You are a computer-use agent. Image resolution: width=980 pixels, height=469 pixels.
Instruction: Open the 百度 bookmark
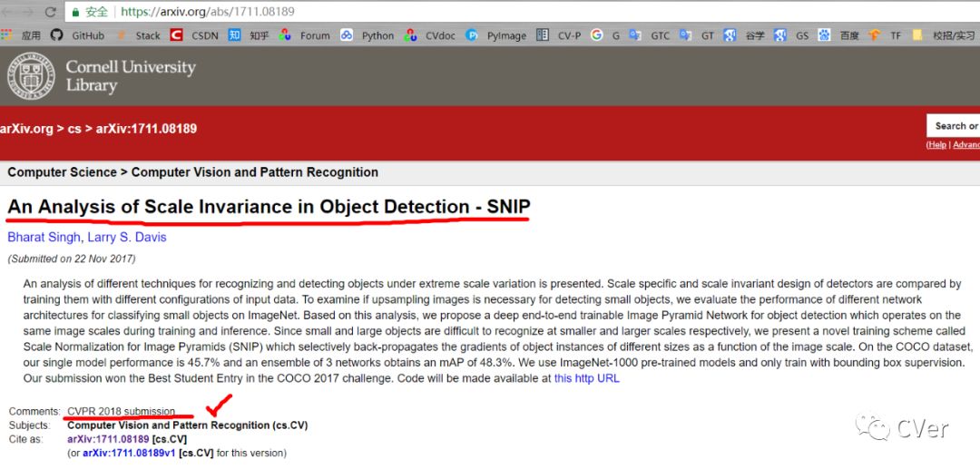click(x=838, y=35)
